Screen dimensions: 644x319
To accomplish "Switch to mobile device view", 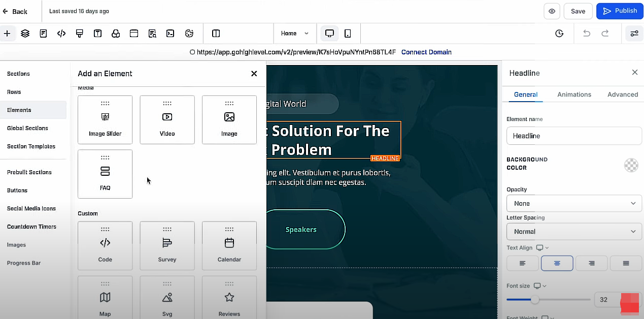I will click(x=348, y=34).
